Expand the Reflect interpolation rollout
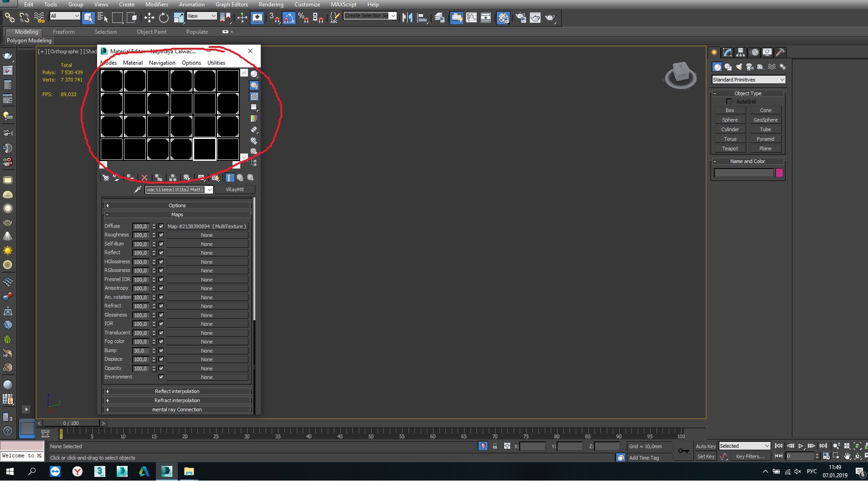This screenshot has width=868, height=481. 177,391
